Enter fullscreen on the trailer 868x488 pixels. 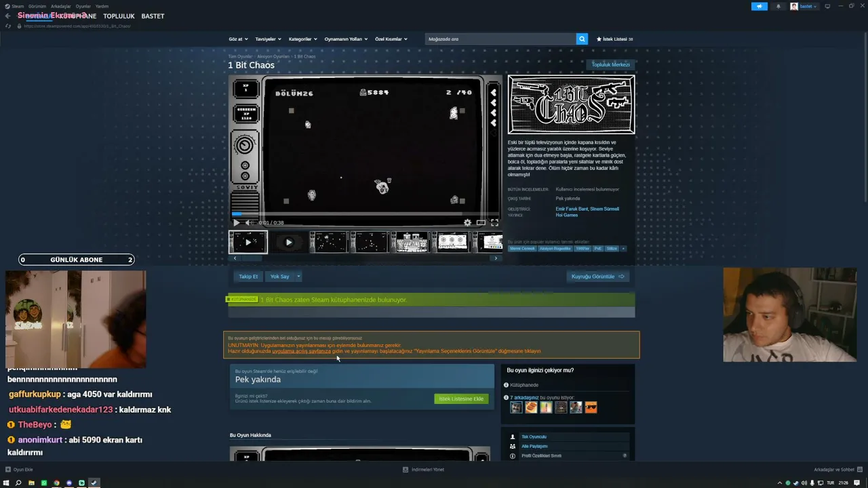(x=494, y=222)
